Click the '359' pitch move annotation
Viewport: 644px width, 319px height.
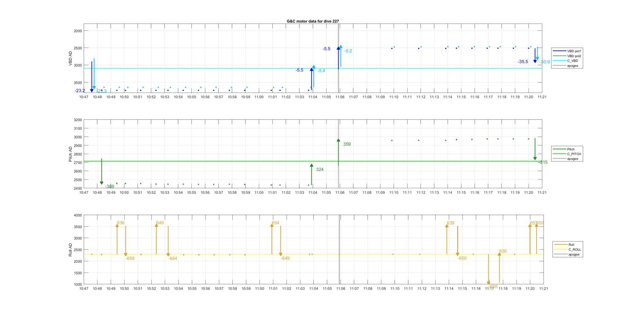pos(347,144)
